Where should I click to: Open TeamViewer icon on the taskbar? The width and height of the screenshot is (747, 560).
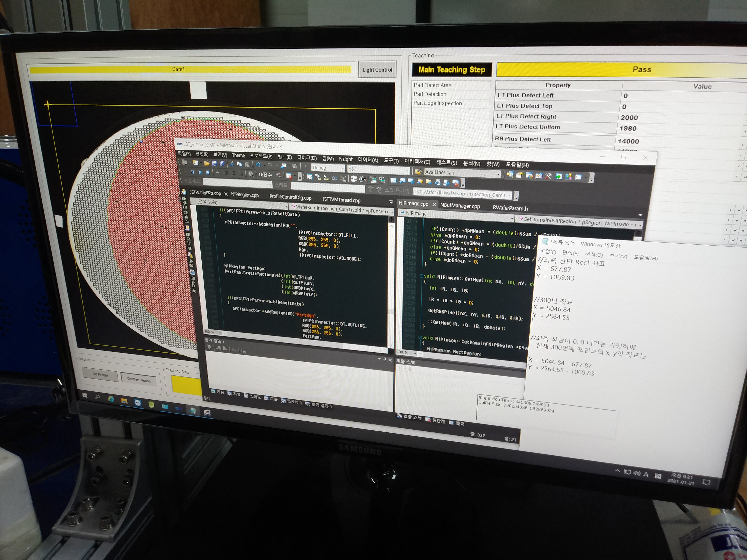[137, 402]
